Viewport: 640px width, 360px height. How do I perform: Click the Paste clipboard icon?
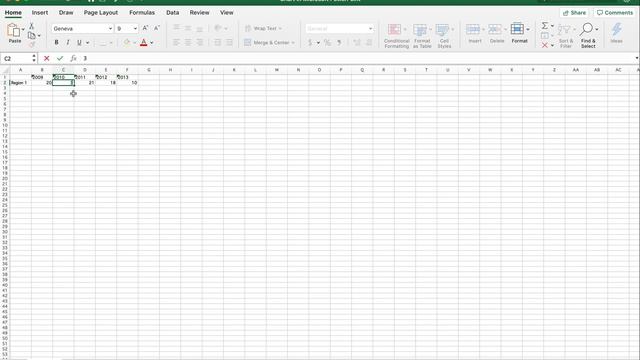13,30
